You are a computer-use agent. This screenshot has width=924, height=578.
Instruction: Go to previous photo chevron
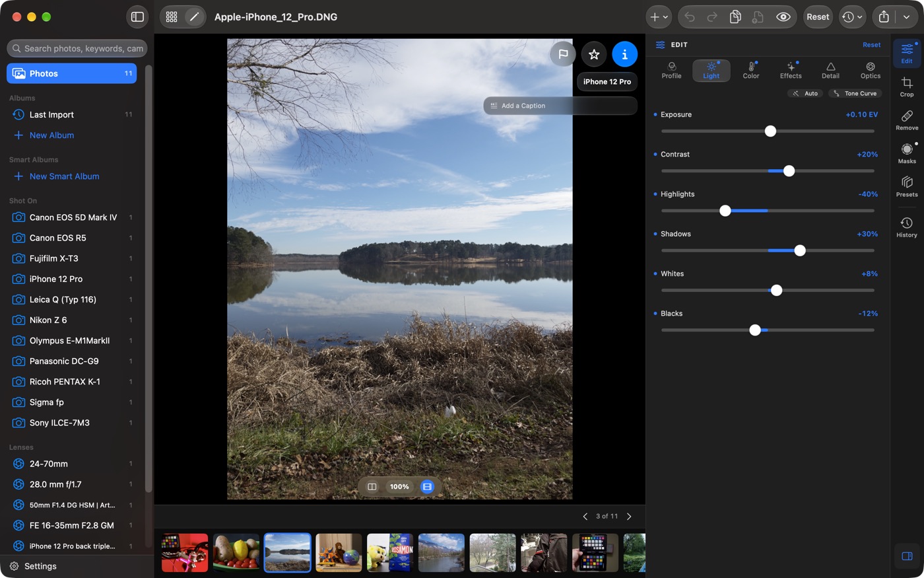[x=585, y=517]
